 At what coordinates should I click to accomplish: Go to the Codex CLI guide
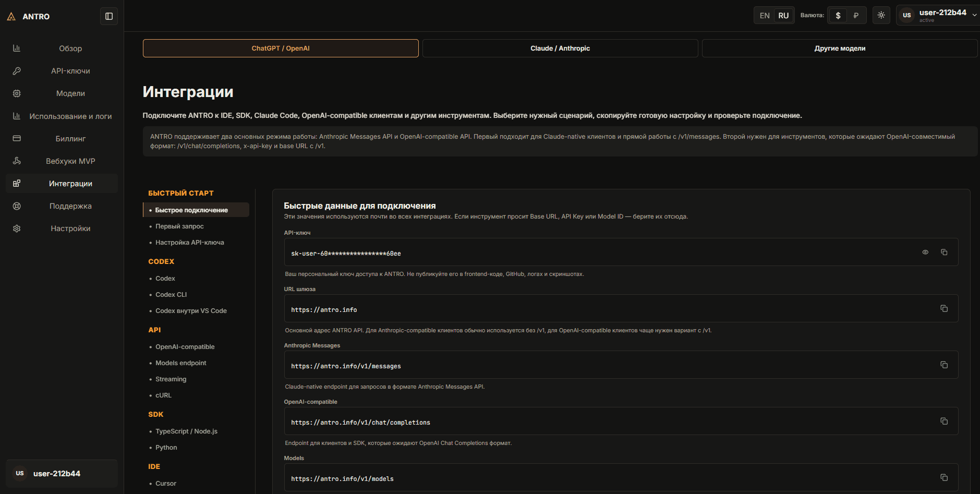pyautogui.click(x=171, y=295)
